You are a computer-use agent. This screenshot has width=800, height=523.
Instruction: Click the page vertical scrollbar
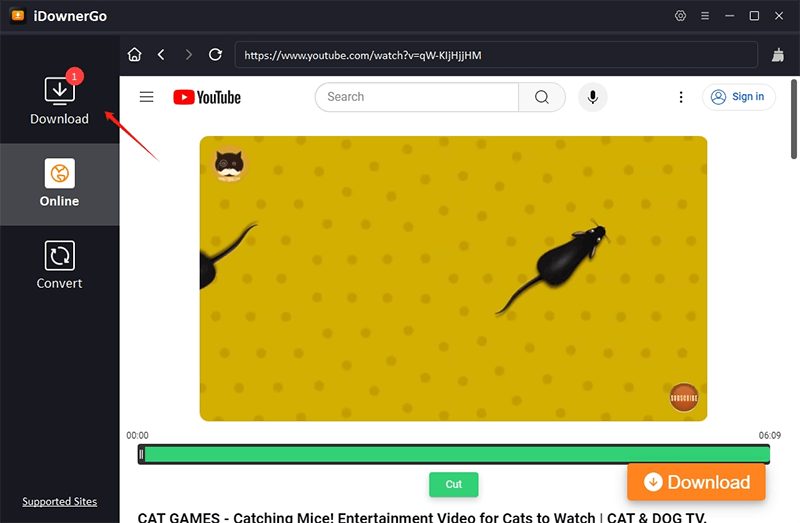click(794, 119)
